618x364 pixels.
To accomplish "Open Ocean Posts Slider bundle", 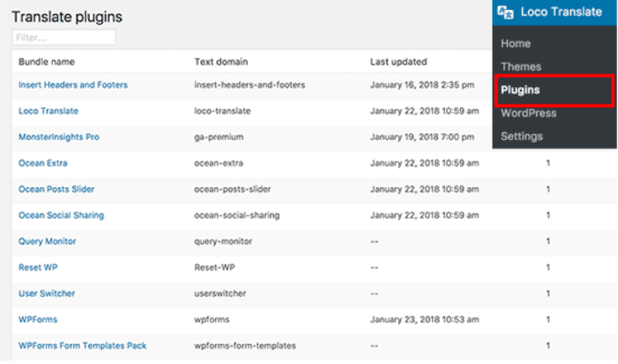I will pos(56,189).
